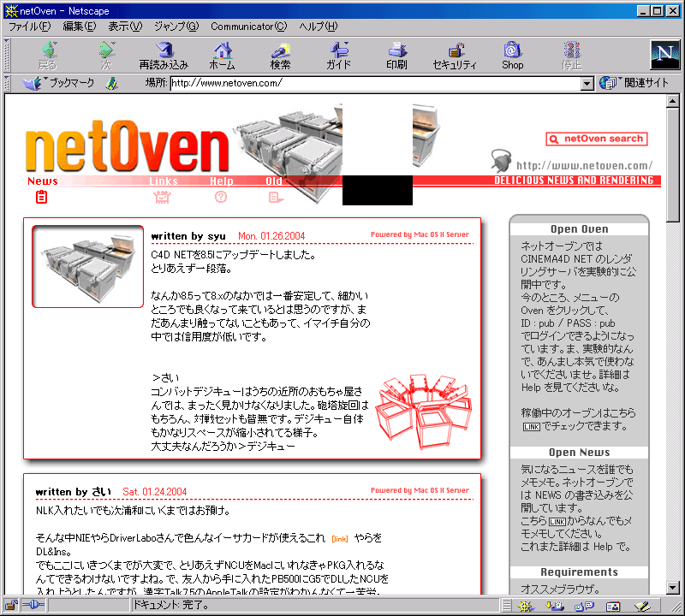Click the date Sat. 01.24.2004

point(155,492)
